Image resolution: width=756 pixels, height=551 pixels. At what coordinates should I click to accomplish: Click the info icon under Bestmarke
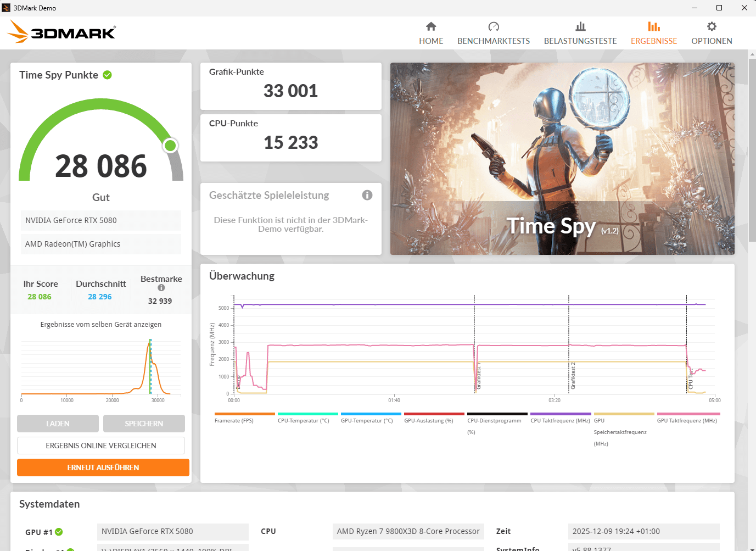point(161,287)
